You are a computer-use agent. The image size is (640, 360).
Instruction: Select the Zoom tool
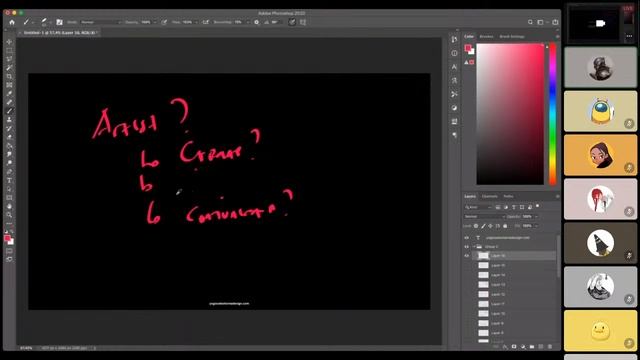pyautogui.click(x=9, y=215)
